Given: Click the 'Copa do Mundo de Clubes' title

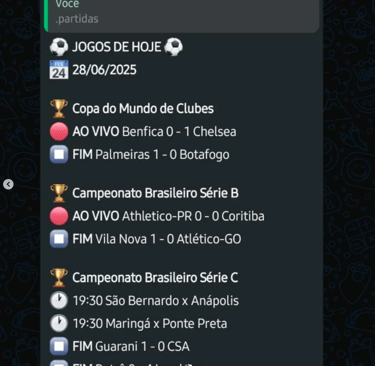Looking at the screenshot, I should coord(143,109).
